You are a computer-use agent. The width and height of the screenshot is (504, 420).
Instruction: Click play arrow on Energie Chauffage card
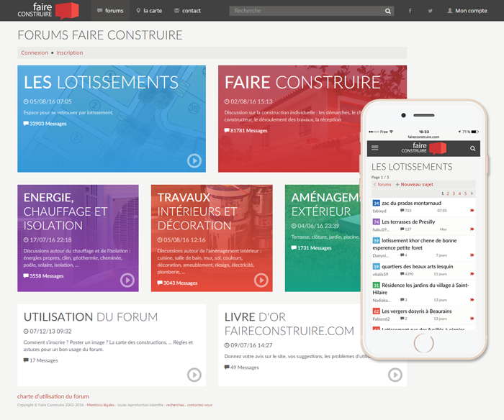click(127, 280)
